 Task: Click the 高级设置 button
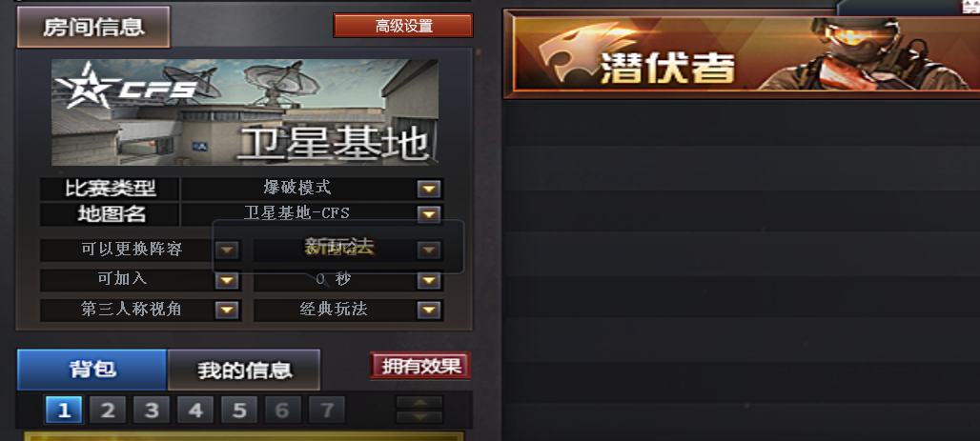click(x=403, y=26)
